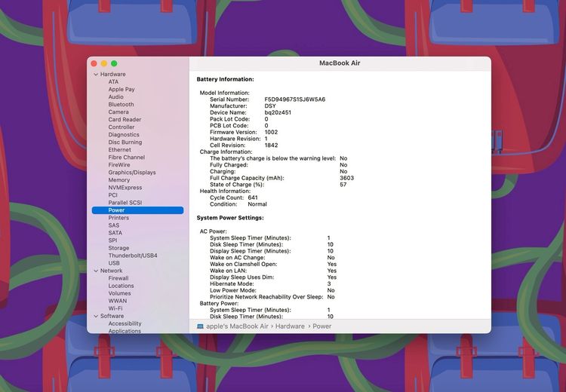
Task: Select the highlighted Power item
Action: [116, 210]
